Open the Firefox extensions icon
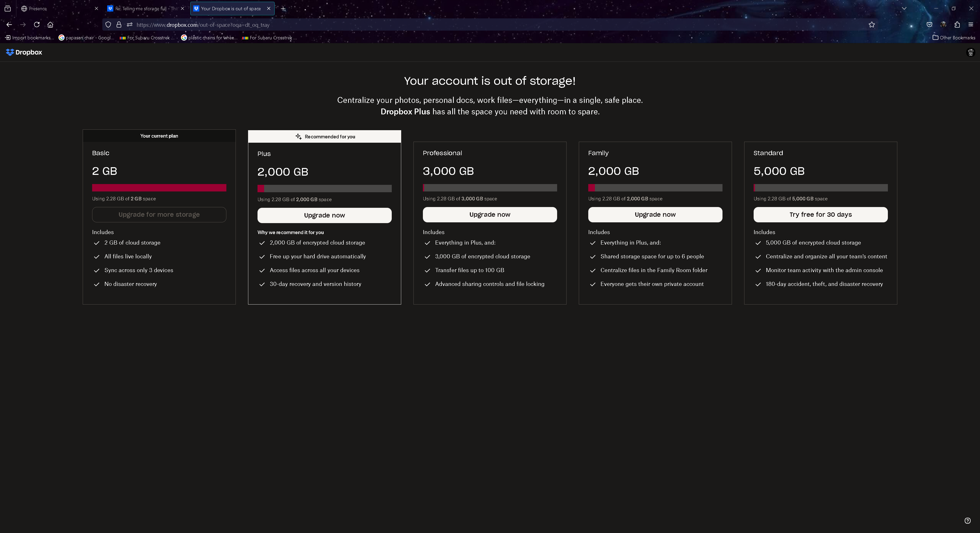This screenshot has width=980, height=533. click(x=957, y=25)
